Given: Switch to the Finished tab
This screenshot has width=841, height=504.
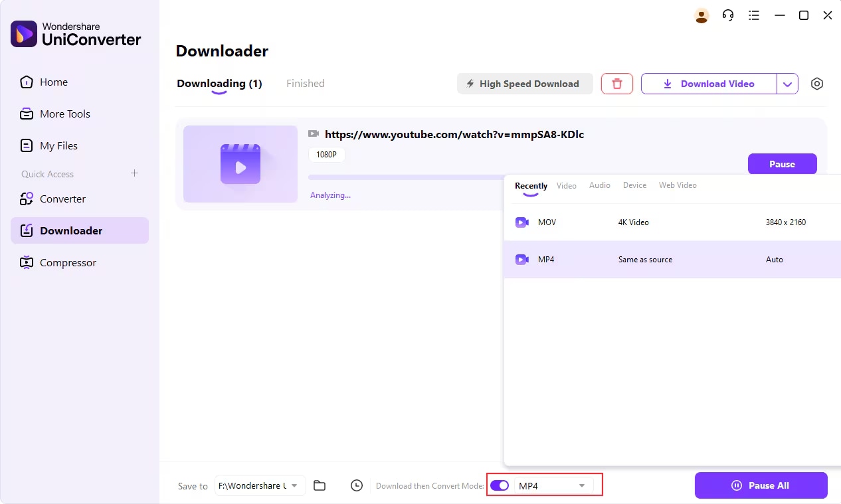Looking at the screenshot, I should tap(306, 84).
